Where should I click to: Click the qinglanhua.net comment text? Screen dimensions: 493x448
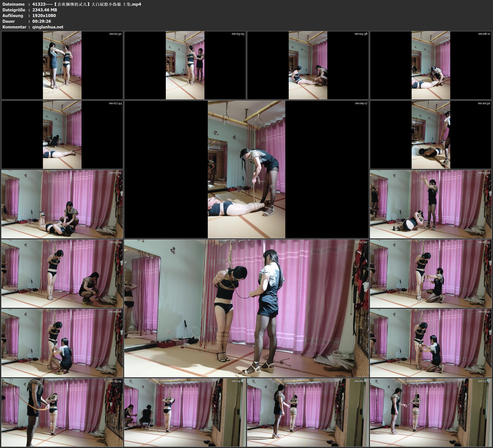click(48, 27)
